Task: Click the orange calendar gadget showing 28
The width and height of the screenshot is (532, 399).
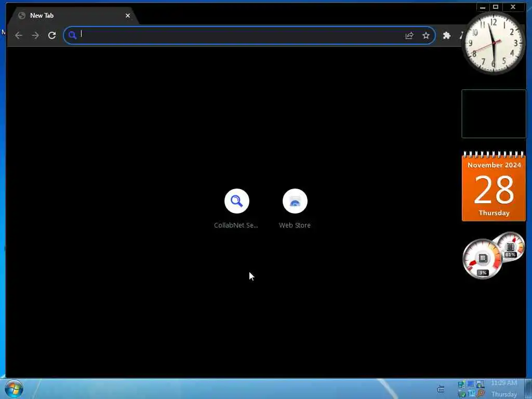Action: [x=494, y=187]
